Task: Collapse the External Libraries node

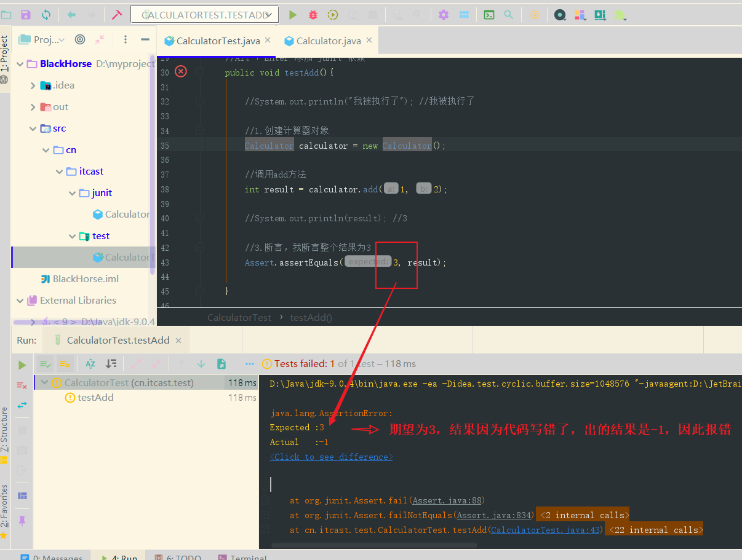Action: (20, 301)
